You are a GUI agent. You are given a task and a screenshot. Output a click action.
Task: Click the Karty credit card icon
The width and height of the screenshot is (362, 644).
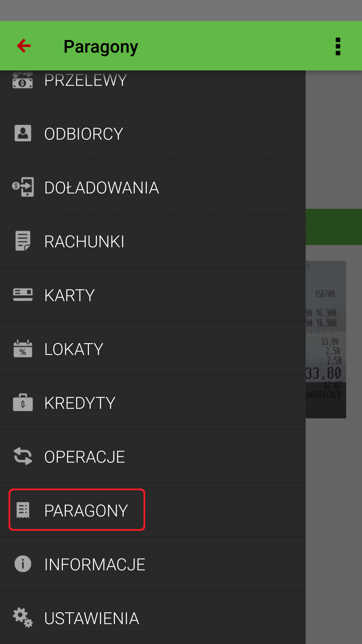pos(23,295)
